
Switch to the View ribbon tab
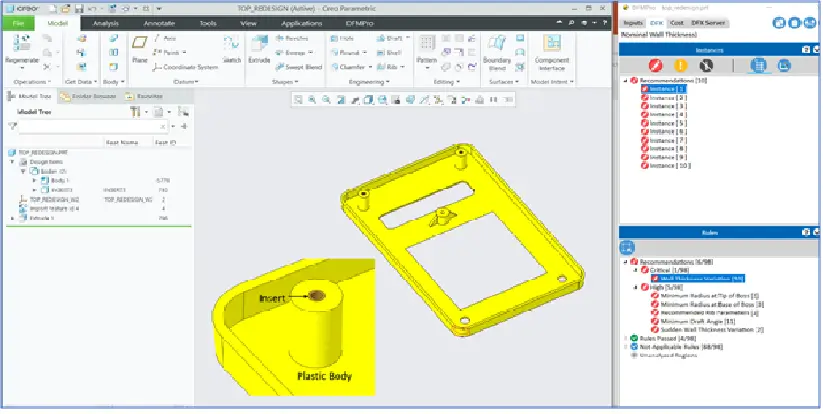[248, 23]
